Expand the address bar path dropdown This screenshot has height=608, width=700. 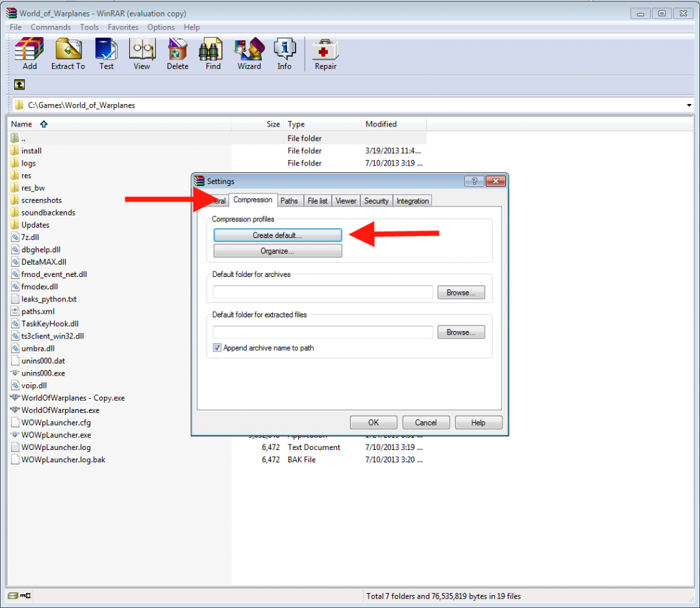689,105
